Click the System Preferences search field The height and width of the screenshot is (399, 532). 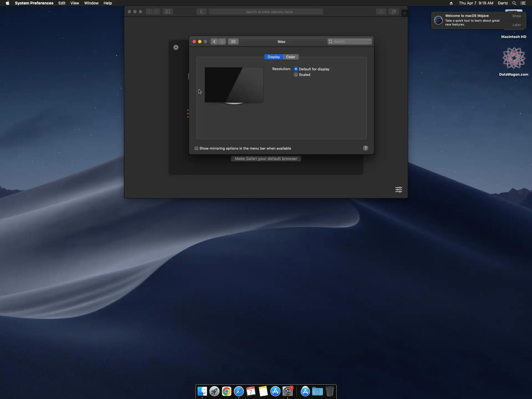click(x=351, y=42)
